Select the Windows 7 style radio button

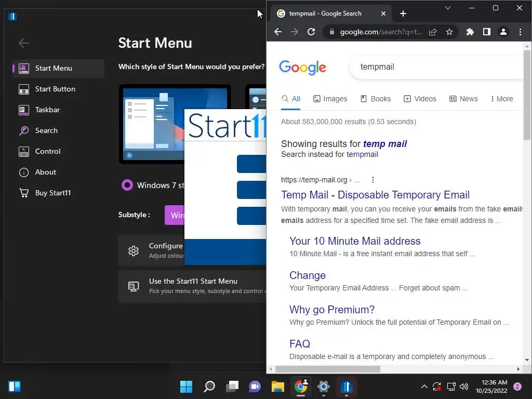tap(127, 185)
